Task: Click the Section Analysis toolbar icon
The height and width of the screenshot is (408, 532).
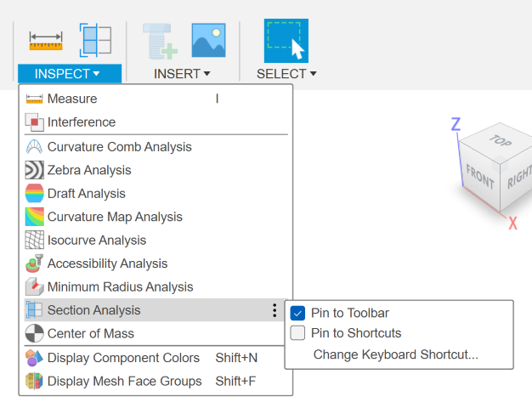Action: 95,40
